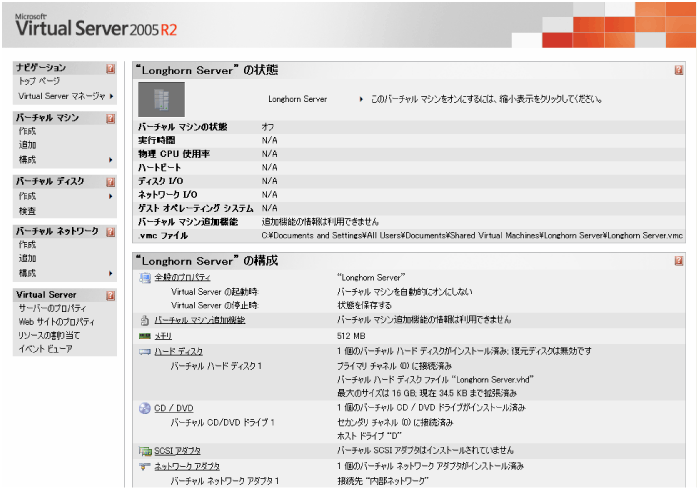Image resolution: width=700 pixels, height=490 pixels.
Task: Open トップ ページ in navigation
Action: (39, 81)
